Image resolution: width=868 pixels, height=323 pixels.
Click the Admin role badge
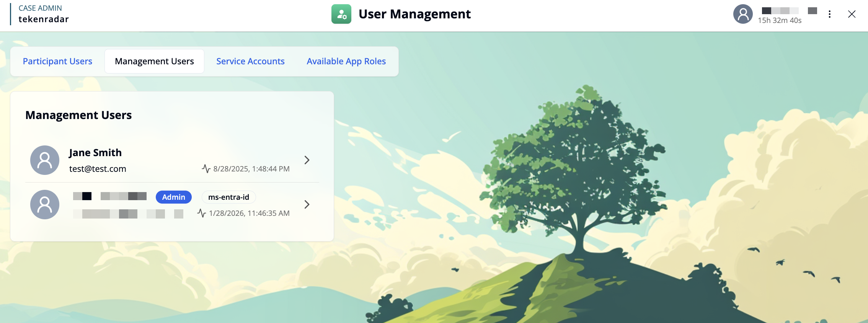point(173,197)
